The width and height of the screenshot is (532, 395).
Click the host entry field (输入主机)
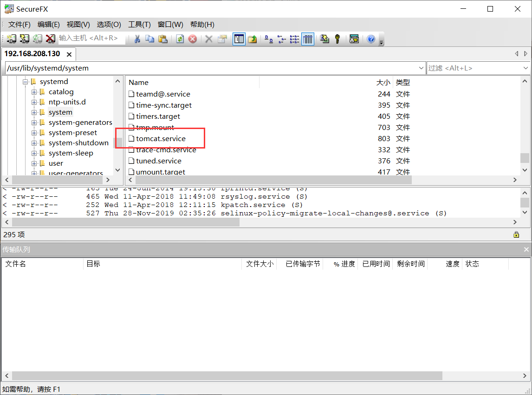click(91, 39)
